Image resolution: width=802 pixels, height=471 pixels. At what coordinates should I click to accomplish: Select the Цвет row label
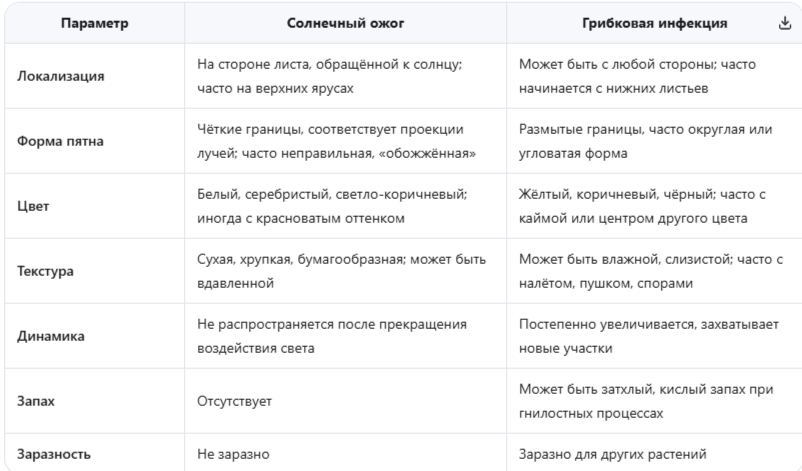[33, 206]
